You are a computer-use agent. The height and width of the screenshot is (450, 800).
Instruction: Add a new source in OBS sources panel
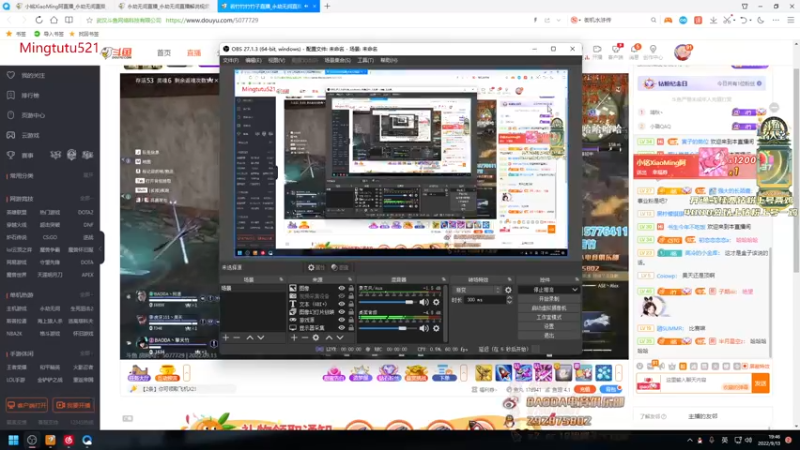293,338
